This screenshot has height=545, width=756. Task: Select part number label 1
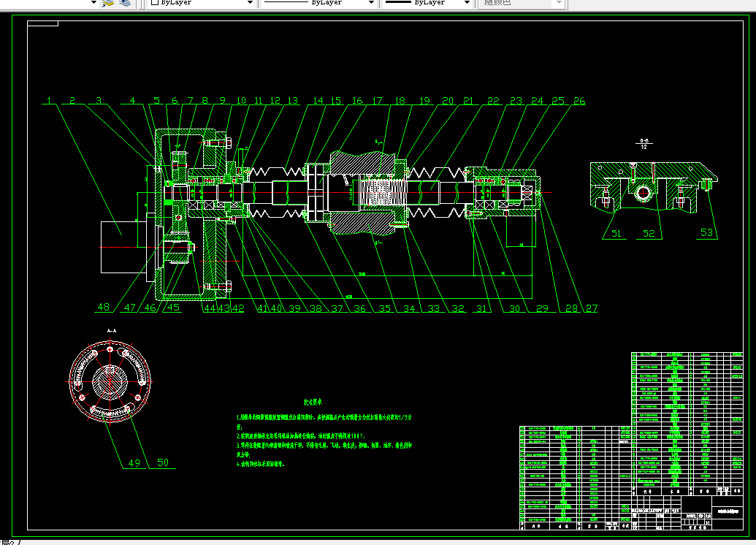49,100
